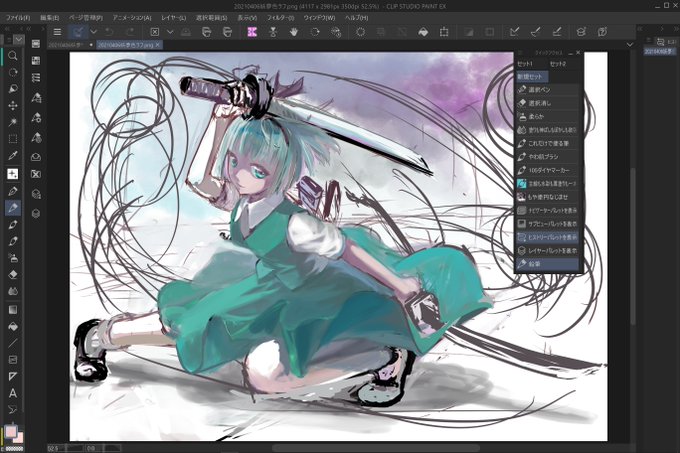This screenshot has width=680, height=453.
Task: Click the dotted circle icon on command bar
Action: click(360, 32)
